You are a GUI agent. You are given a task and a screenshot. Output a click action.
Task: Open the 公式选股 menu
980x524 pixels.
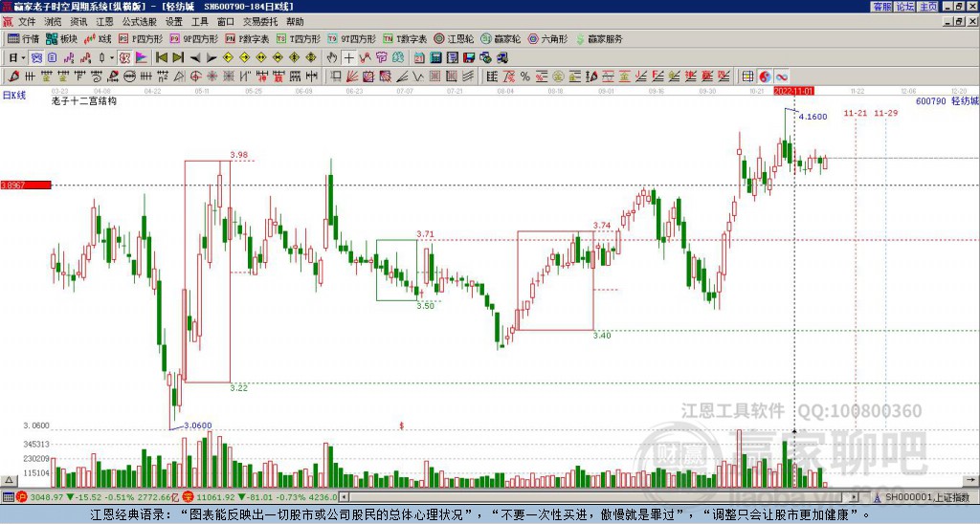140,22
